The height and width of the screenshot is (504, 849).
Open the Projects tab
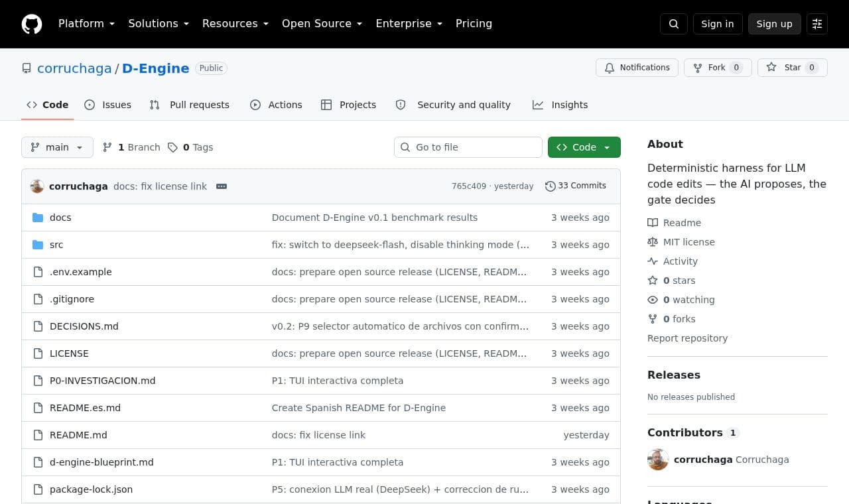tap(349, 105)
